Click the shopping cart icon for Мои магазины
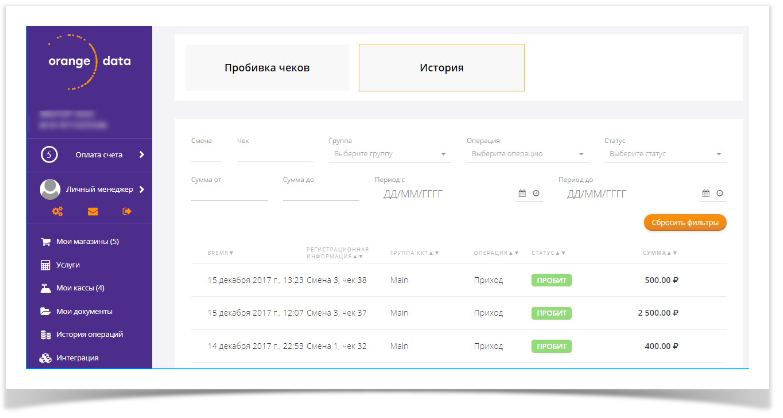This screenshot has height=418, width=783. (x=46, y=241)
